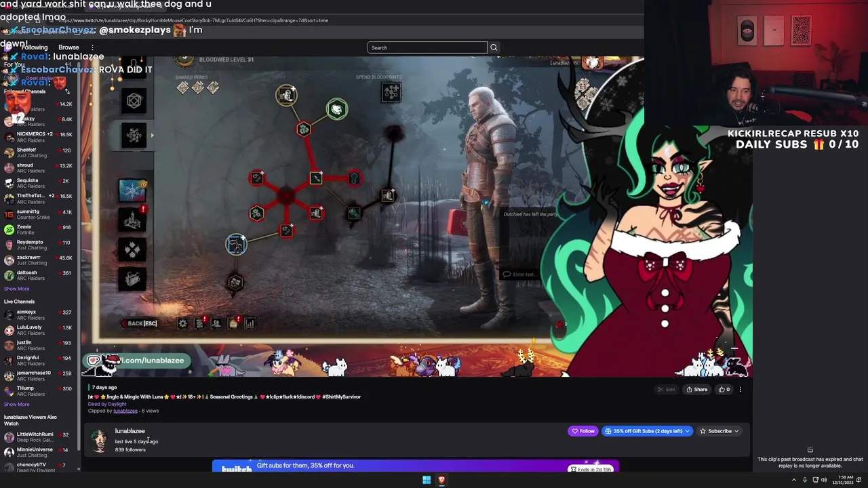868x488 pixels.
Task: Sort Followed Channels with the arrows icon
Action: pyautogui.click(x=67, y=91)
